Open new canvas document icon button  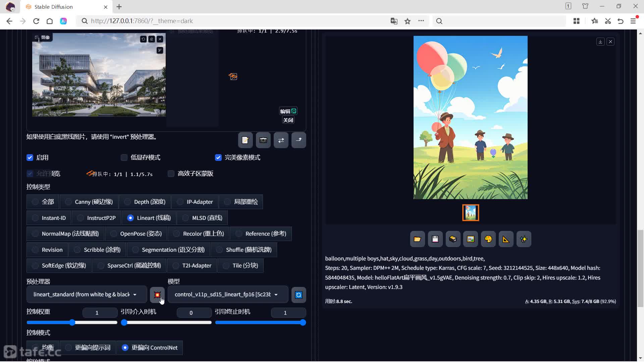pyautogui.click(x=245, y=140)
